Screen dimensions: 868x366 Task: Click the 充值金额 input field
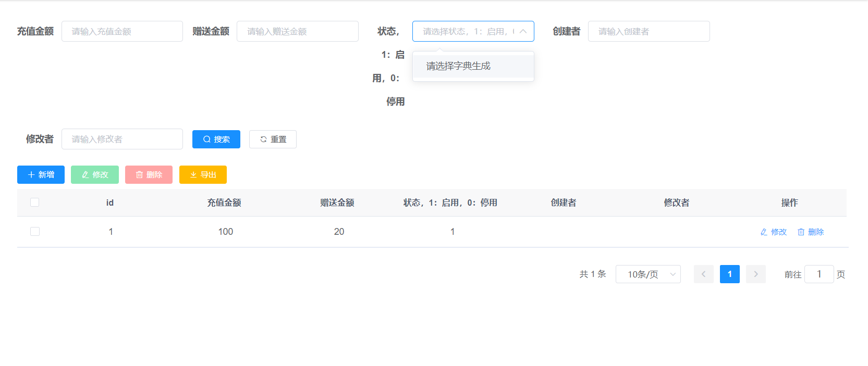(x=122, y=31)
